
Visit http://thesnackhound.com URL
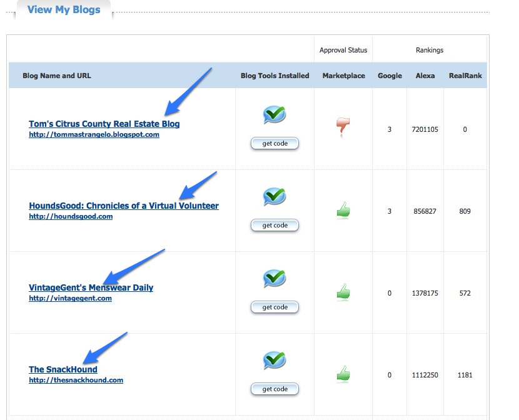(x=76, y=380)
